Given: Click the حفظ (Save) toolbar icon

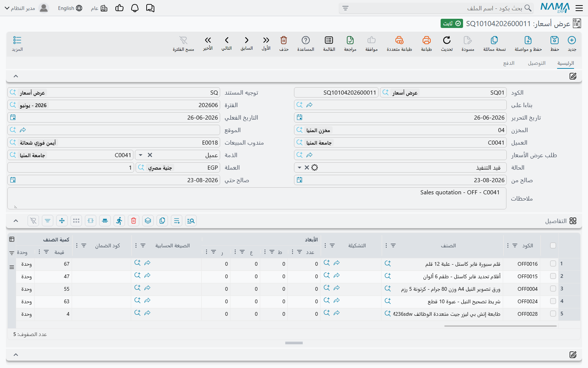Looking at the screenshot, I should coord(555,40).
